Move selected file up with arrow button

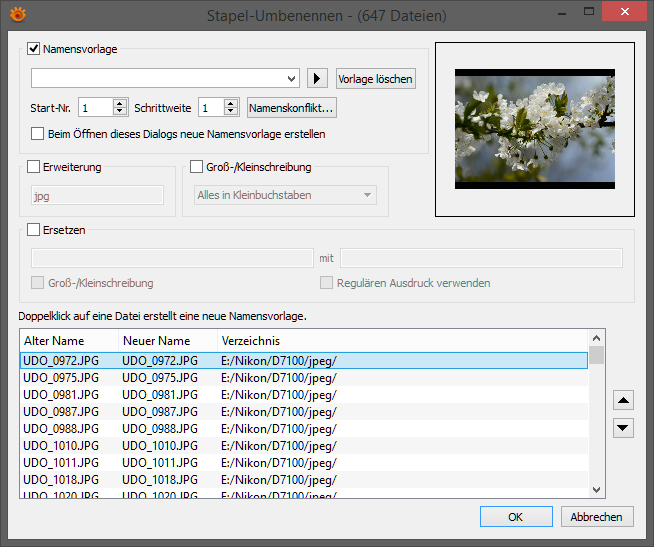tap(623, 401)
